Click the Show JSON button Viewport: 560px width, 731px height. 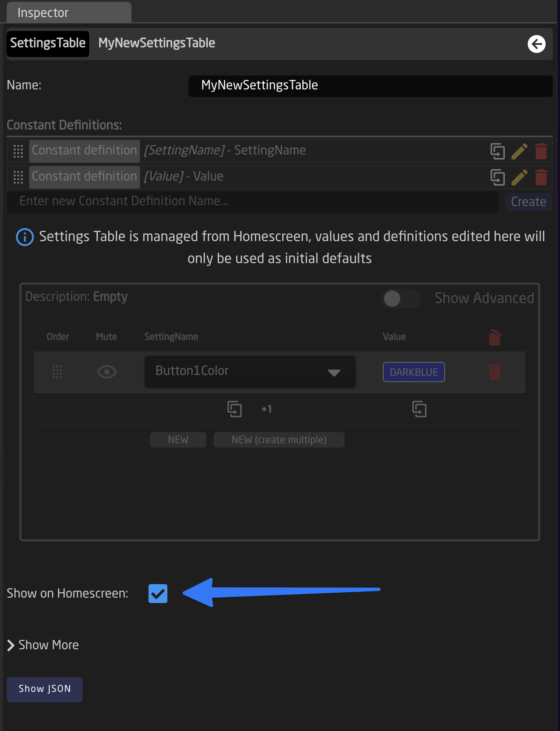pyautogui.click(x=44, y=689)
